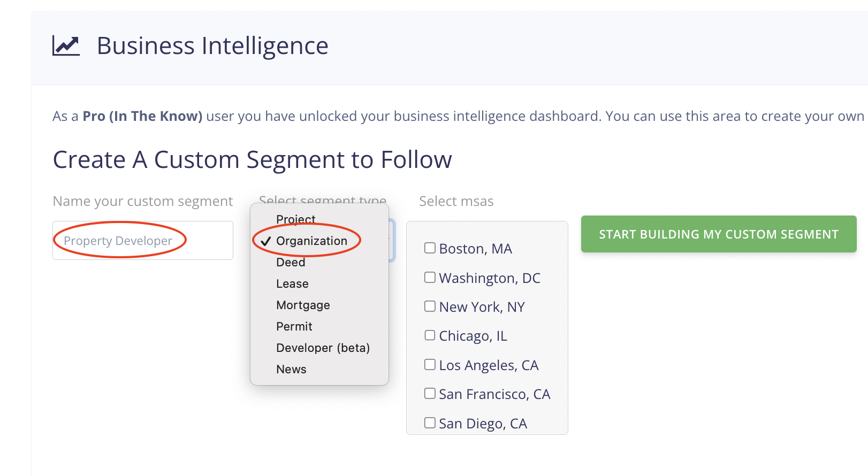Enable the Chicago, IL checkbox

[x=430, y=335]
